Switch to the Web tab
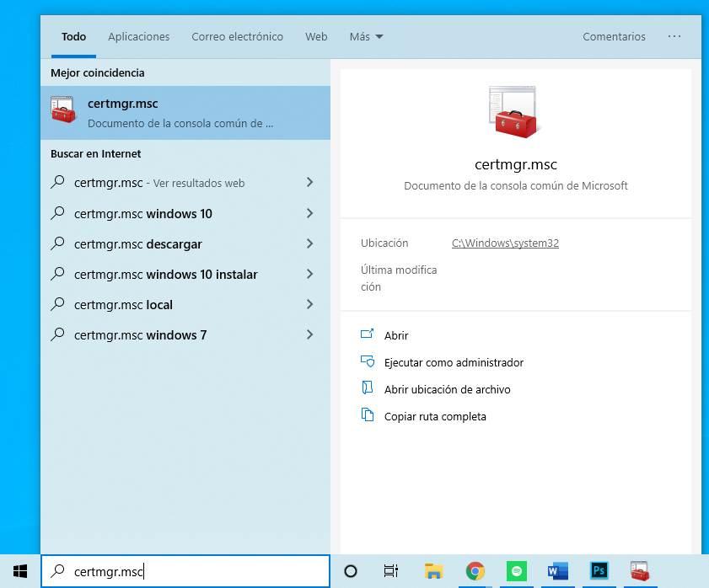The width and height of the screenshot is (709, 588). tap(316, 36)
